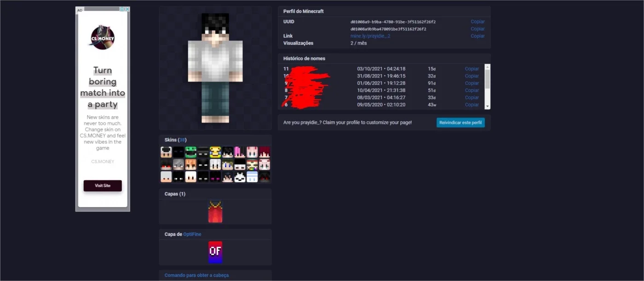Viewport: 644px width, 281px height.
Task: Open the AdChoices info icon
Action: point(122,9)
